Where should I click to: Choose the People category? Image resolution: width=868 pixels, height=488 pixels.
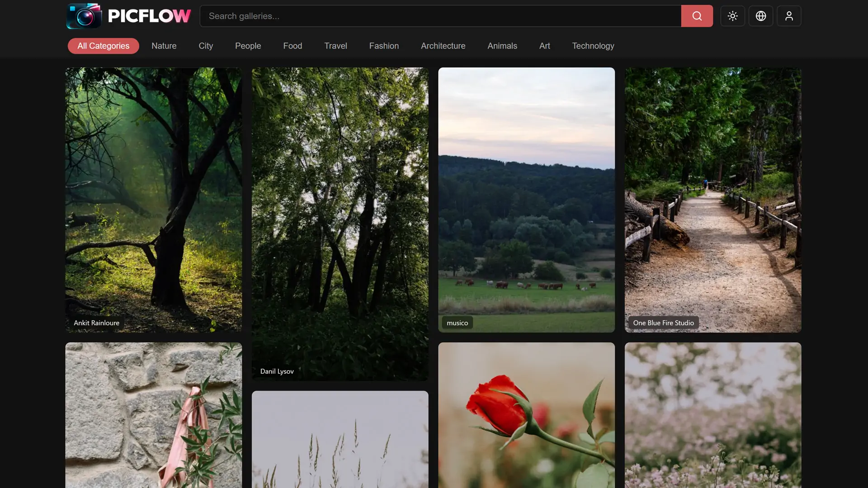[x=248, y=46]
